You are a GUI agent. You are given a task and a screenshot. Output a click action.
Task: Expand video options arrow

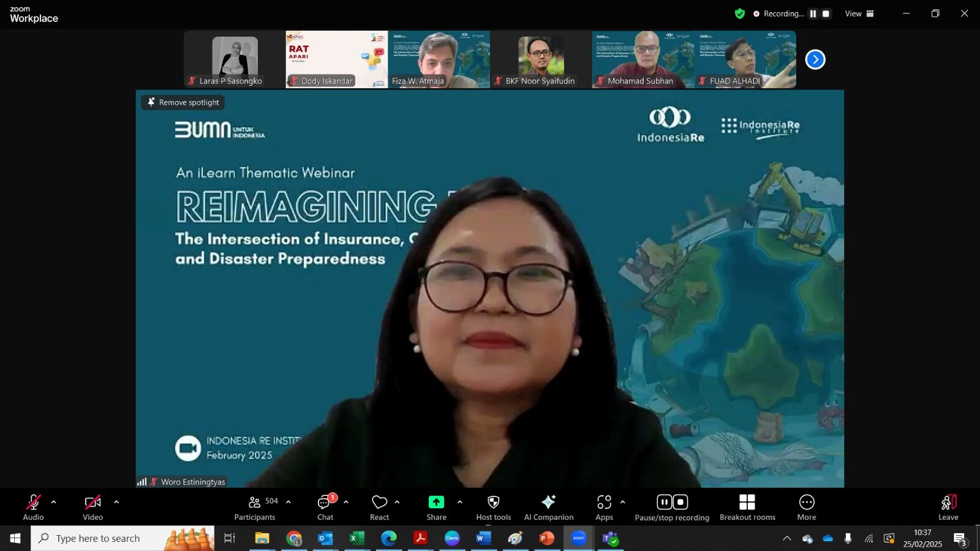tap(116, 502)
